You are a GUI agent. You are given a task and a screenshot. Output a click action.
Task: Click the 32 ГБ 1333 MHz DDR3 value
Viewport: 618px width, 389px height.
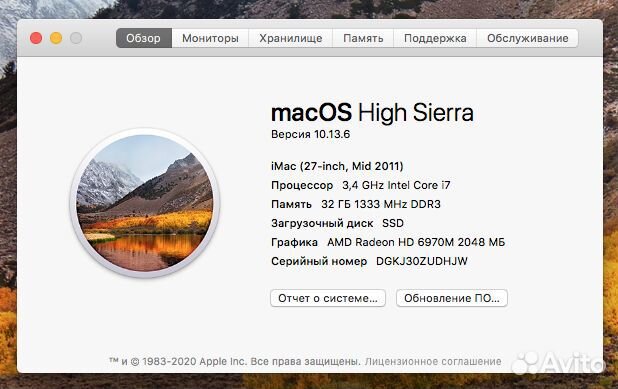click(381, 204)
